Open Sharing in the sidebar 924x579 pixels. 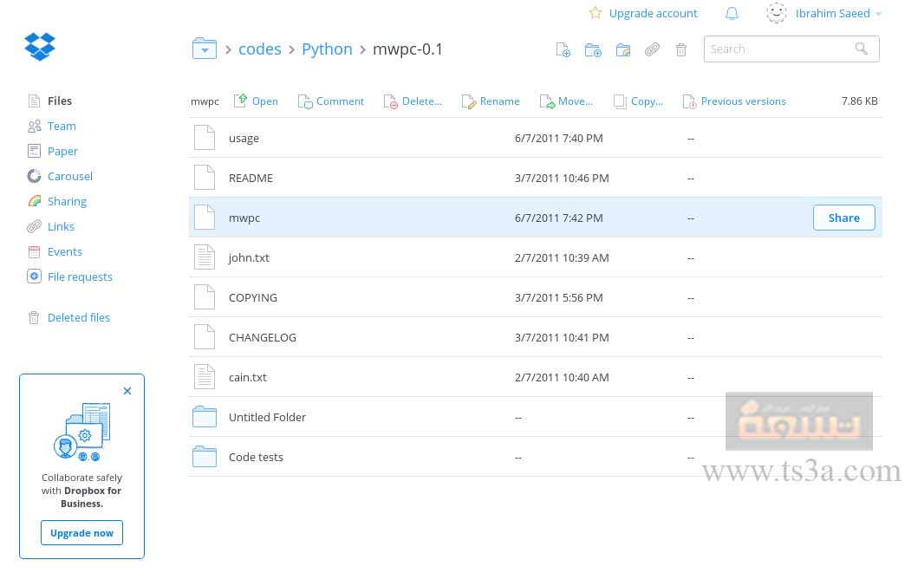67,201
